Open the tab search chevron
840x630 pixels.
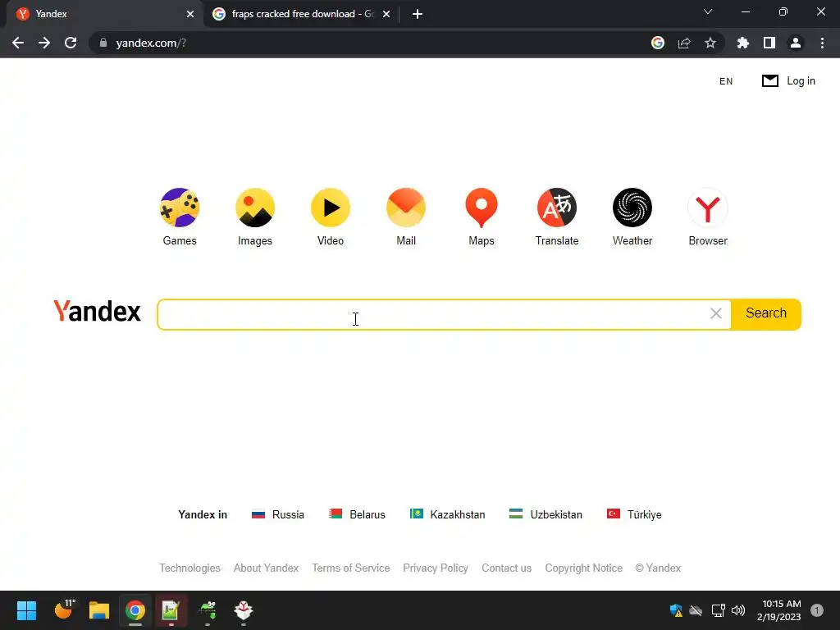[x=708, y=11]
